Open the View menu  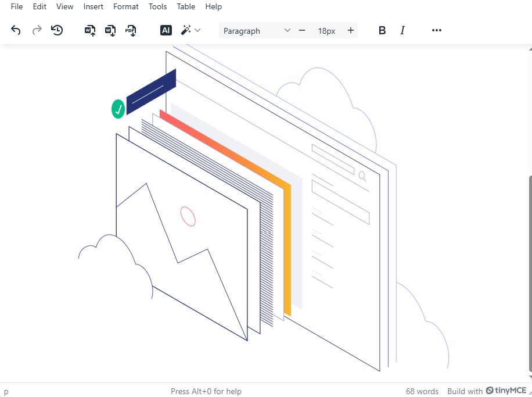(64, 6)
